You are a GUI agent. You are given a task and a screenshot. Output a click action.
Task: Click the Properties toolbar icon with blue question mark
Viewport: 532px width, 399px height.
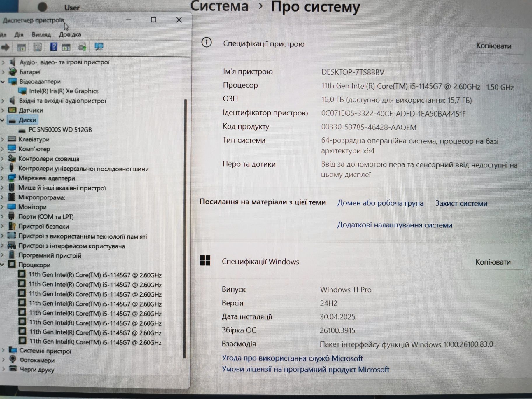point(54,47)
